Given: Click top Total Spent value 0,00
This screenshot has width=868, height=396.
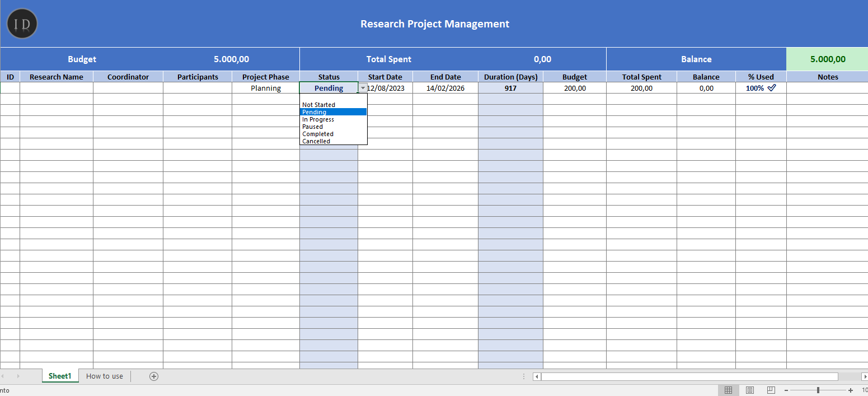Looking at the screenshot, I should 542,59.
